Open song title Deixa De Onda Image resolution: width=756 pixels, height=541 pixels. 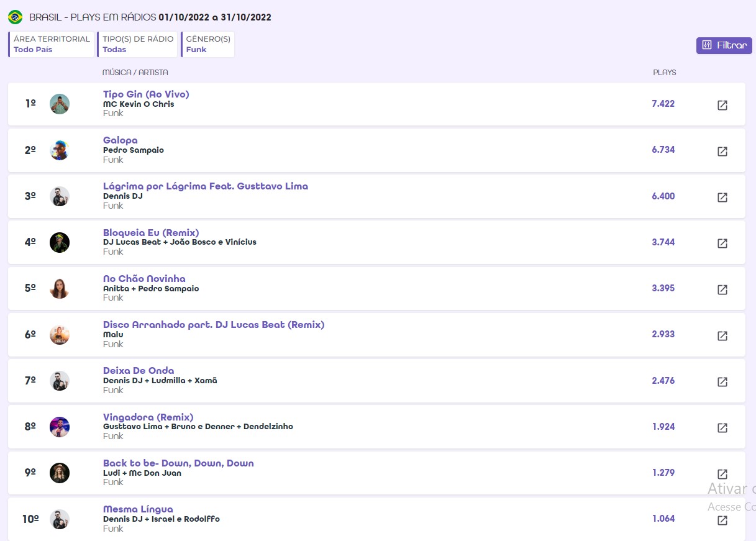[139, 371]
